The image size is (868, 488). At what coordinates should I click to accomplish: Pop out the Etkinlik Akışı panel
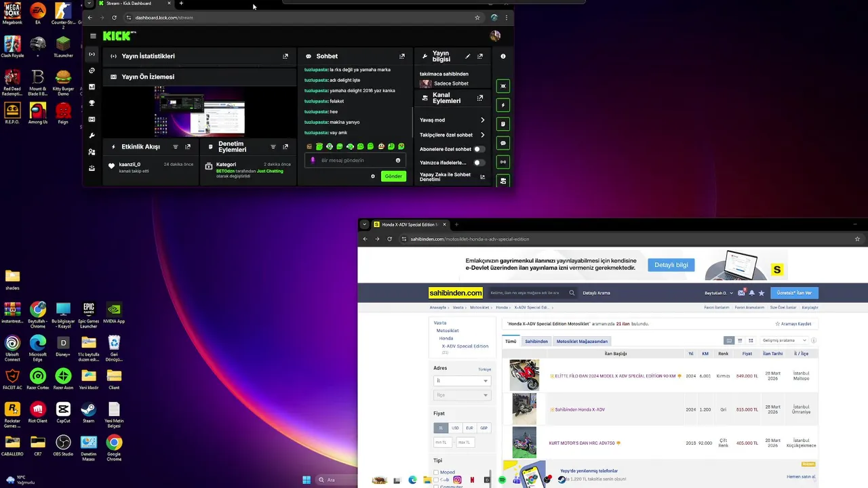(188, 146)
